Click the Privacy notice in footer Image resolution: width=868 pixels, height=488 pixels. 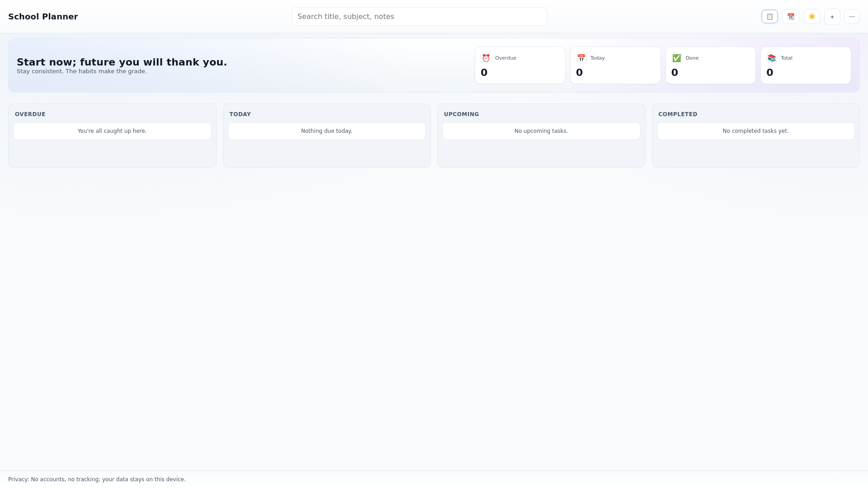97,479
